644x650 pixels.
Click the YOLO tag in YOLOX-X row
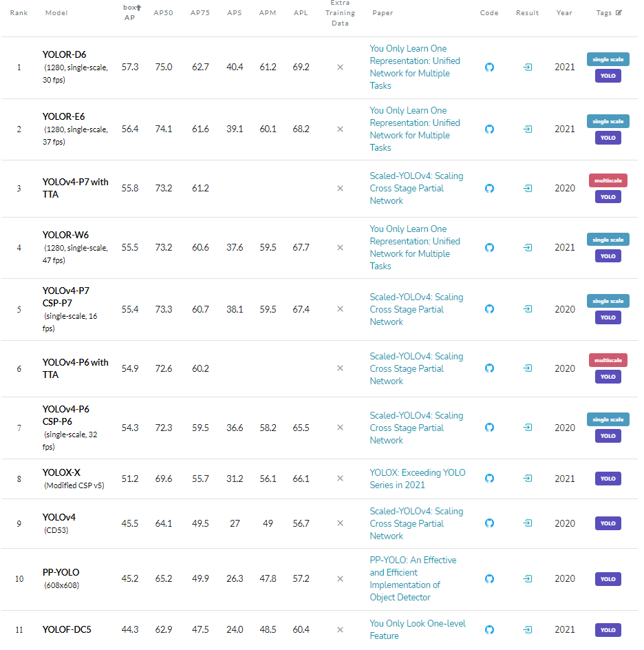[x=608, y=479]
